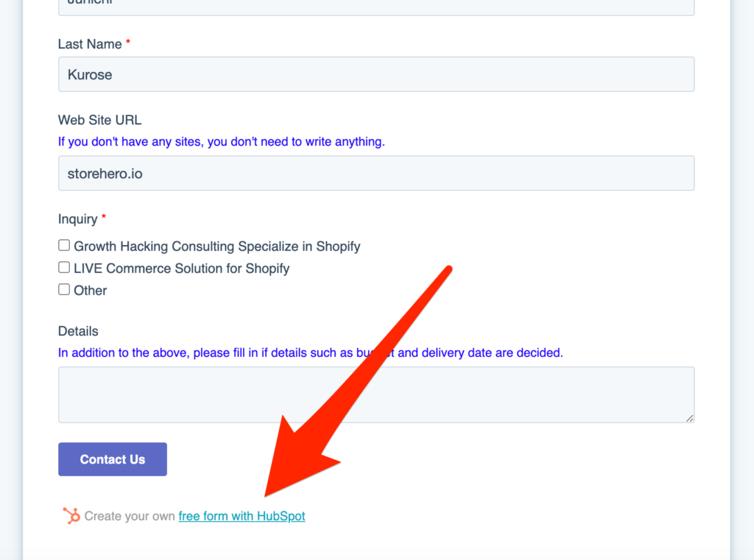This screenshot has height=560, width=754.
Task: Click the Last Name label text
Action: tap(90, 44)
